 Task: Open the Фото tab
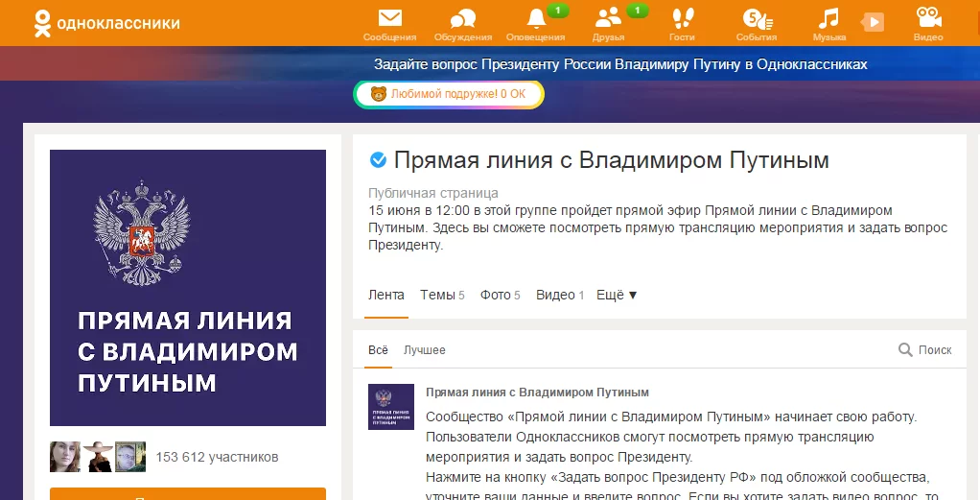click(500, 295)
